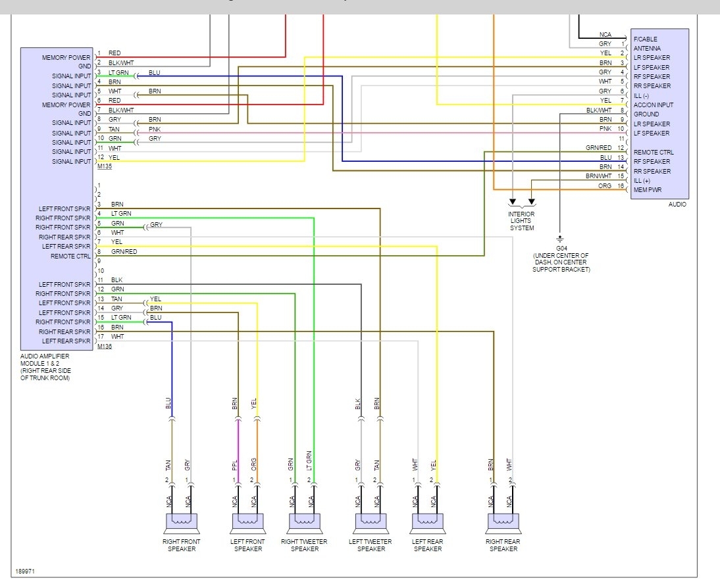The width and height of the screenshot is (720, 588).
Task: Click the TAN wire label at M135 pin 9
Action: (114, 129)
